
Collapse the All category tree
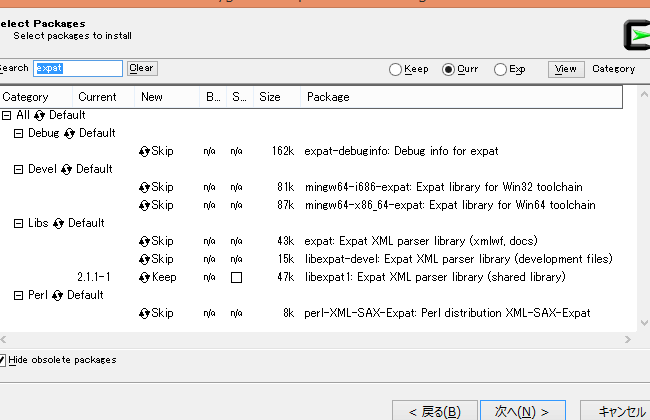(x=7, y=115)
